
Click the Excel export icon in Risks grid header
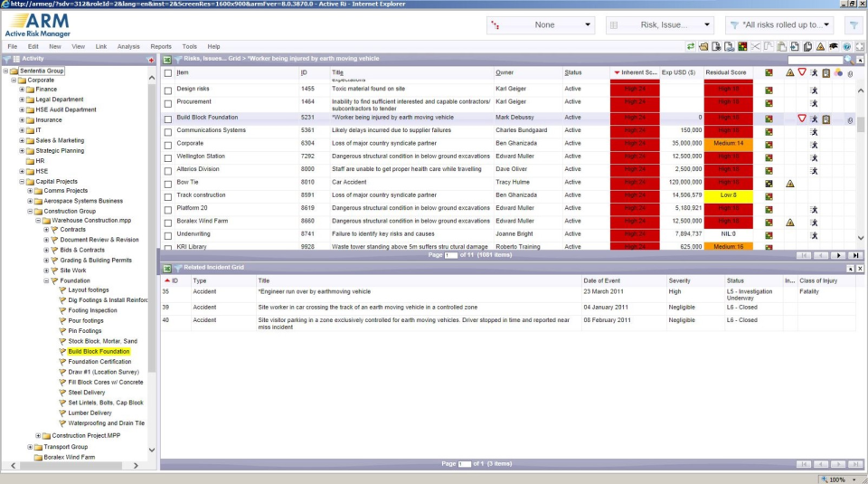(167, 59)
